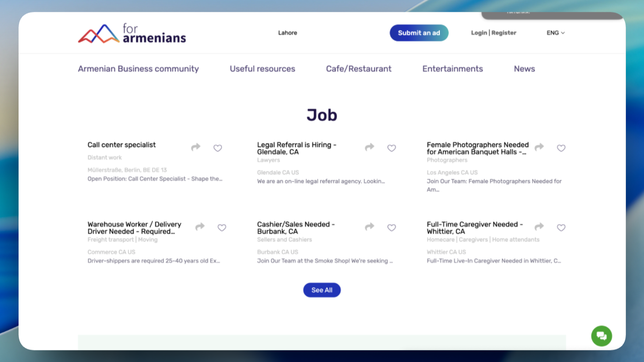Open Warehouse Worker / Delivery Driver title

(x=134, y=228)
